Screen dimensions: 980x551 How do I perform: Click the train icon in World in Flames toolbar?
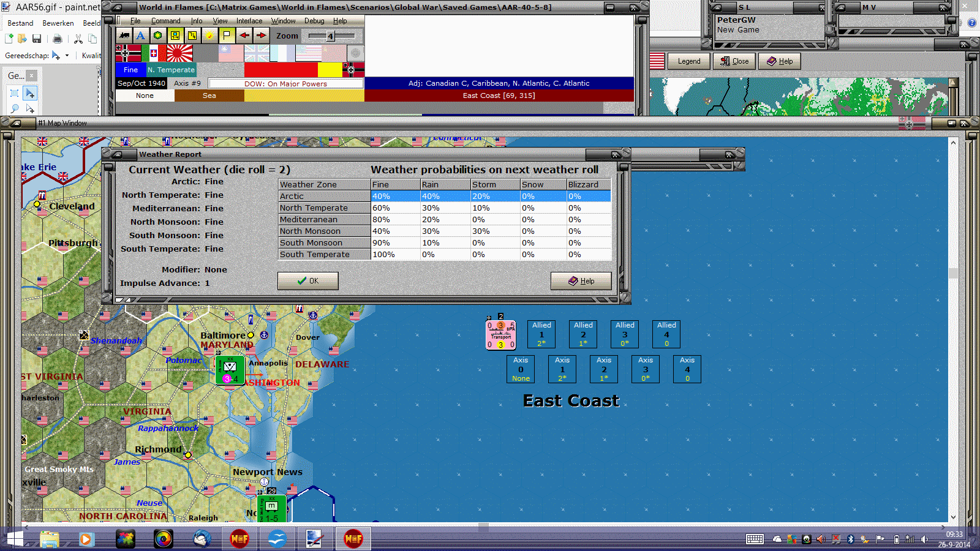pos(124,36)
